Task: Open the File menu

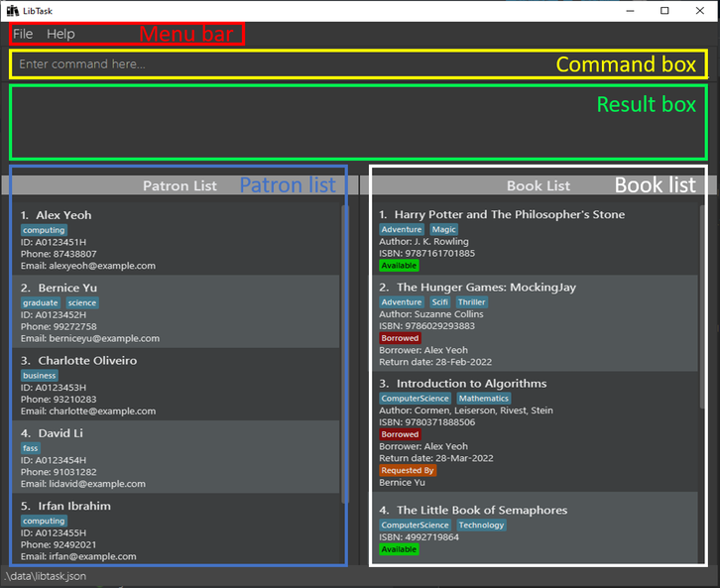Action: [x=23, y=34]
